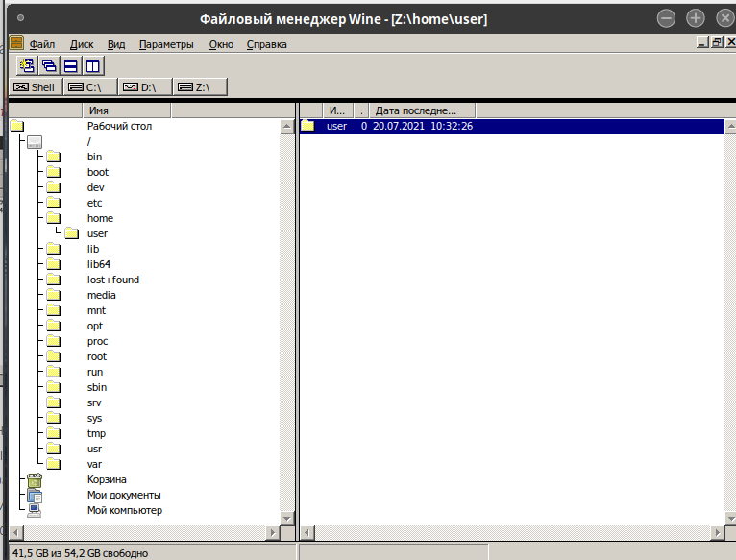The image size is (736, 560).
Task: Click the lost+found folder icon
Action: click(x=54, y=280)
